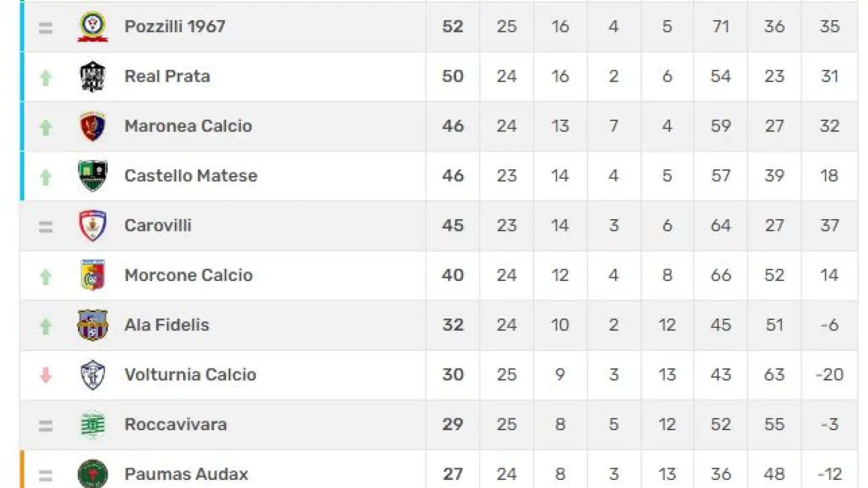Click the Roccavivara green striped logo

pyautogui.click(x=93, y=425)
